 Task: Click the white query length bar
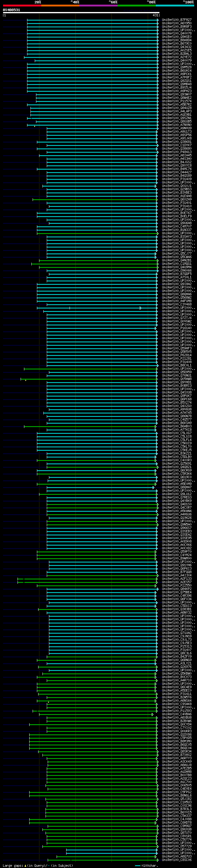(x=81, y=13)
